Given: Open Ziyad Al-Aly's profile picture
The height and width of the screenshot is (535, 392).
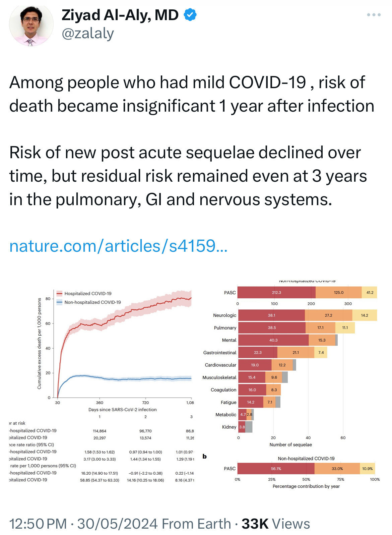Looking at the screenshot, I should click(x=31, y=25).
